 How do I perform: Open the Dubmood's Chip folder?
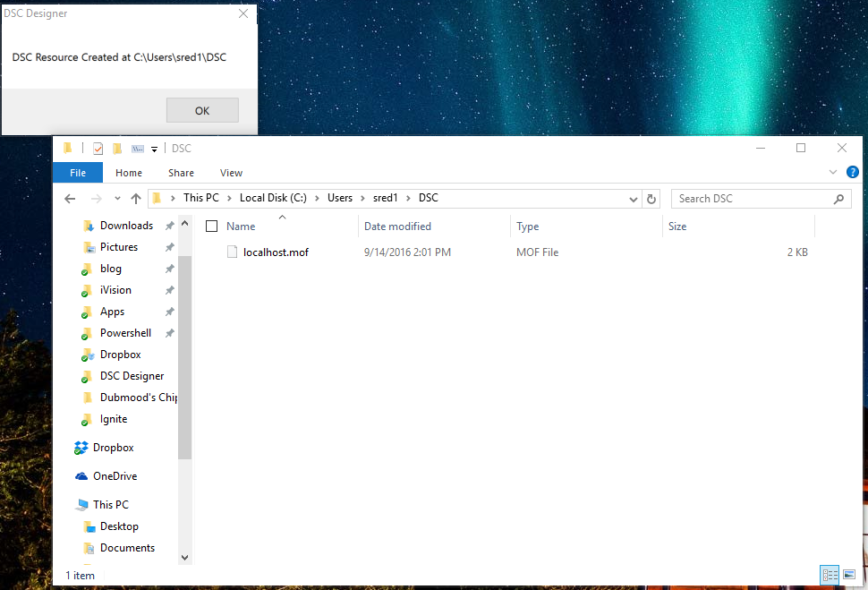pyautogui.click(x=139, y=398)
